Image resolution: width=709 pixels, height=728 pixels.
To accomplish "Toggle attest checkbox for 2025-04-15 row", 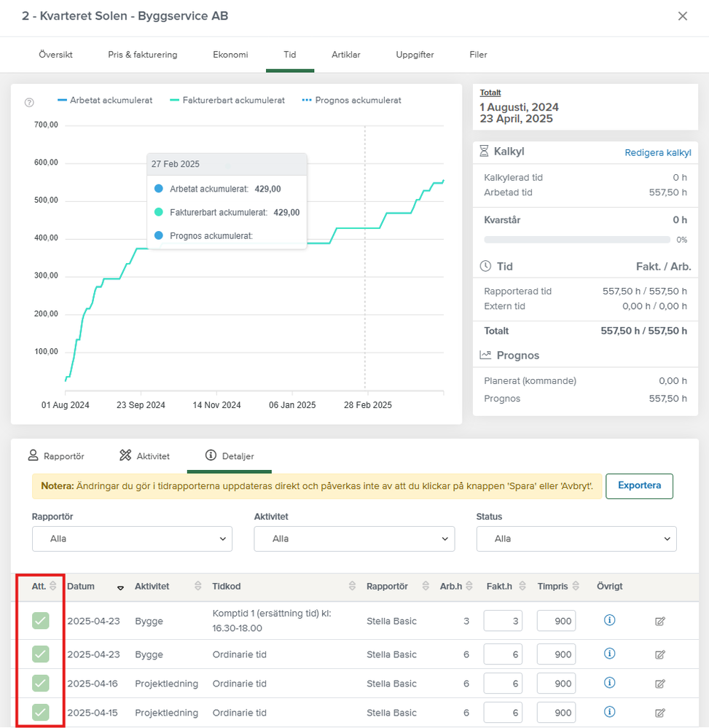I will tap(40, 712).
